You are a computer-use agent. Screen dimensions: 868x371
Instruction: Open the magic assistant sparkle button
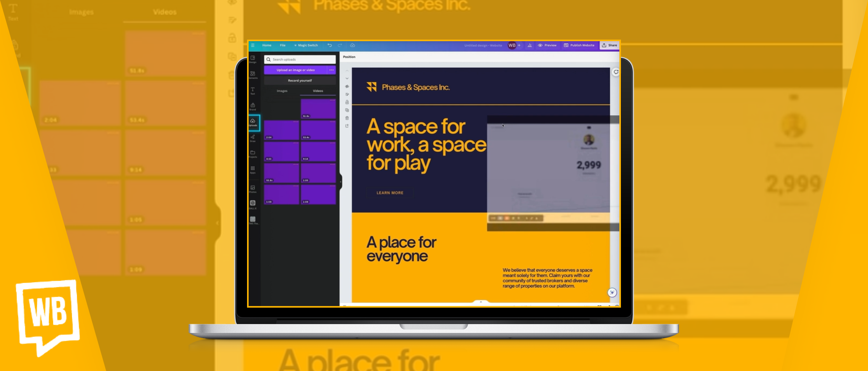612,292
